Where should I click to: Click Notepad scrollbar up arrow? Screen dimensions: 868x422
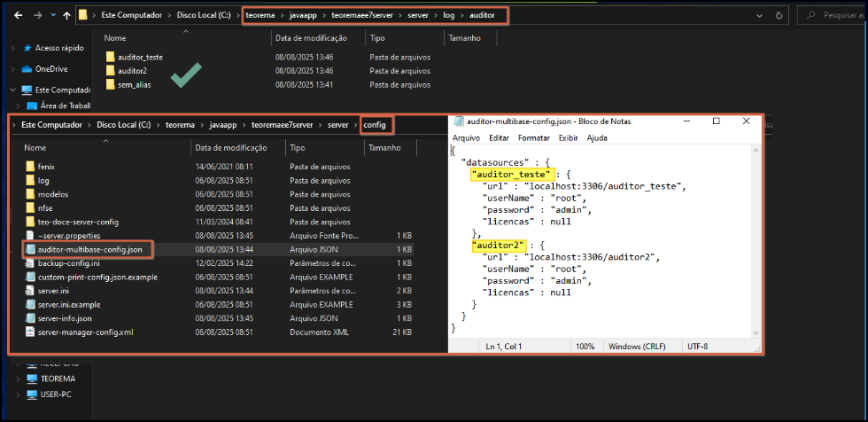pos(756,150)
